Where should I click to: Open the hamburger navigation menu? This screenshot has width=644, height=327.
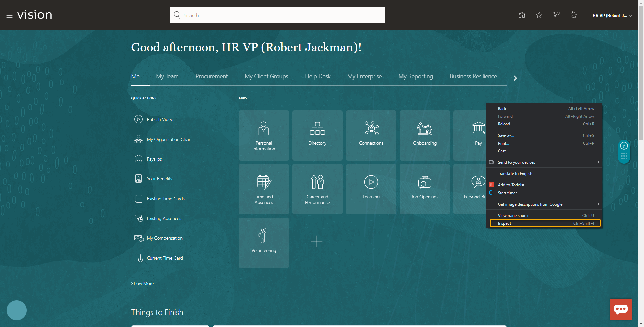click(9, 16)
